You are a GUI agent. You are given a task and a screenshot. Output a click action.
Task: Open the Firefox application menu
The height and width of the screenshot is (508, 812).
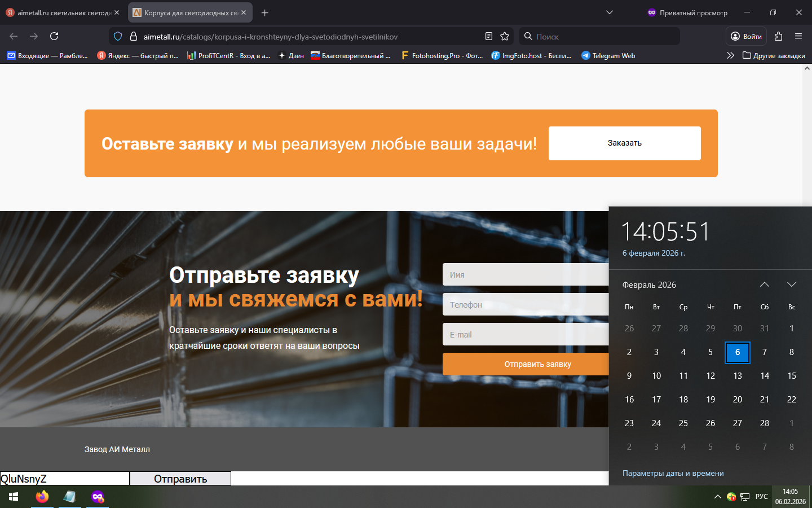coord(798,36)
